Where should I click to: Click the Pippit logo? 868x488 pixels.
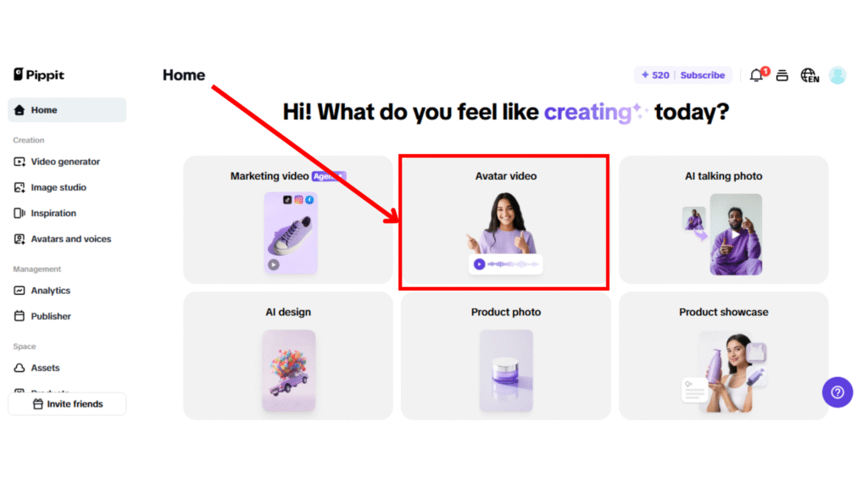point(39,75)
